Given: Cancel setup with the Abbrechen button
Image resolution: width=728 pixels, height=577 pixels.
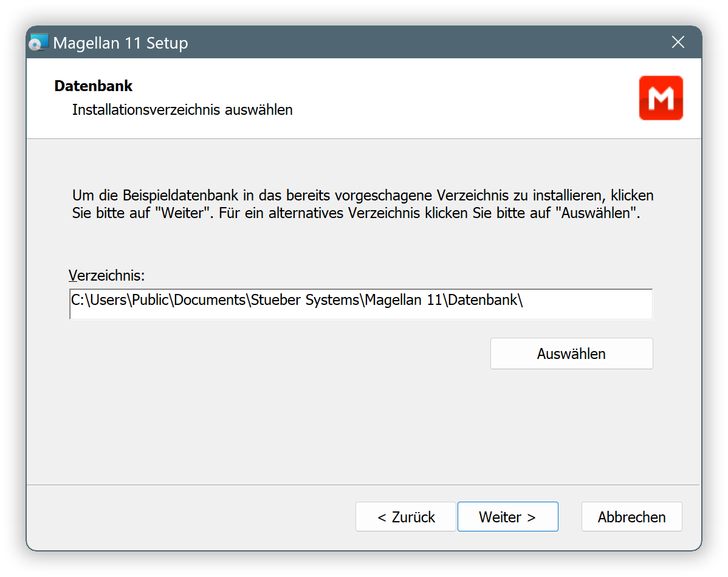Looking at the screenshot, I should [631, 517].
